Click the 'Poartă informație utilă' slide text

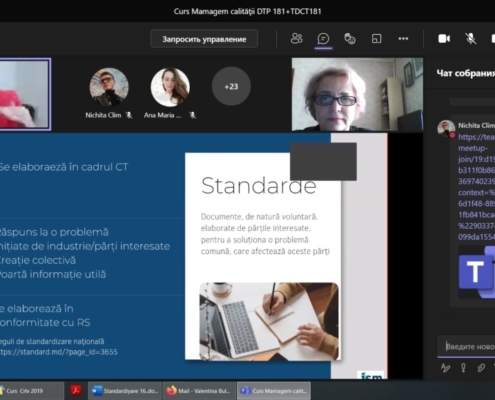tap(53, 275)
